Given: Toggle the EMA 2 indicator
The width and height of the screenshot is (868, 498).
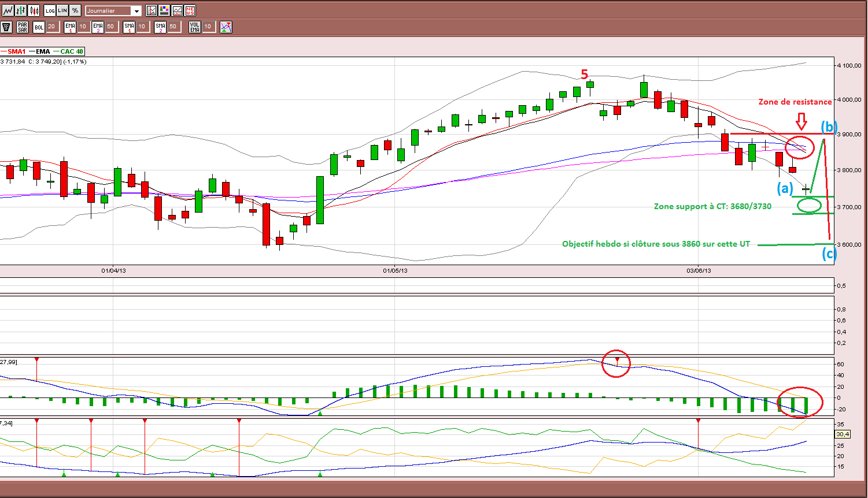Looking at the screenshot, I should tap(98, 27).
